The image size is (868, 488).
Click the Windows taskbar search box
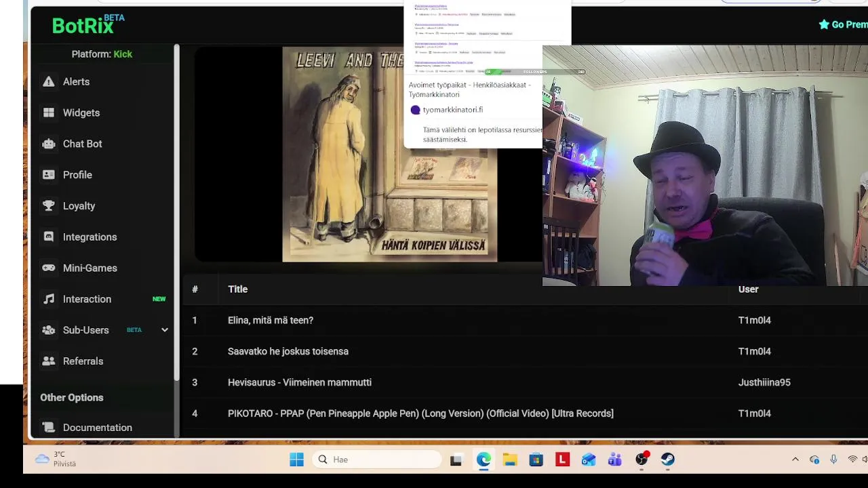378,460
